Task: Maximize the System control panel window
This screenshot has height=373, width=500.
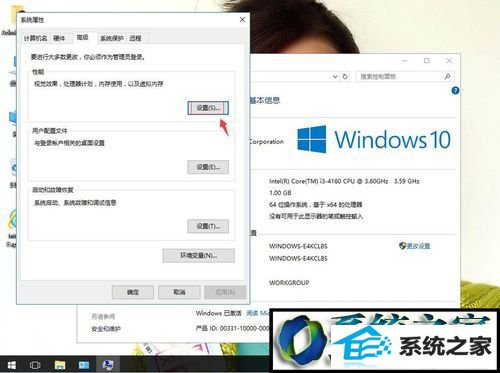Action: [x=427, y=61]
